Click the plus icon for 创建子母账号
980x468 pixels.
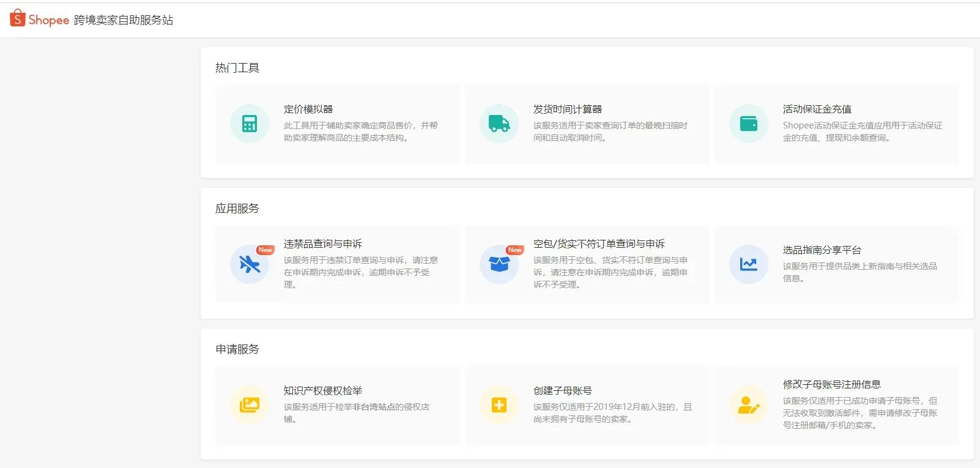coord(499,405)
